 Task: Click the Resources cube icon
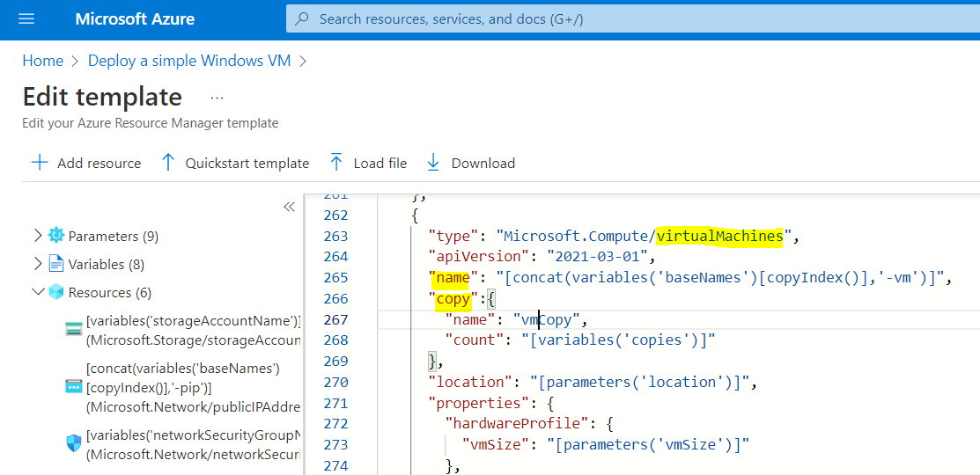[56, 292]
